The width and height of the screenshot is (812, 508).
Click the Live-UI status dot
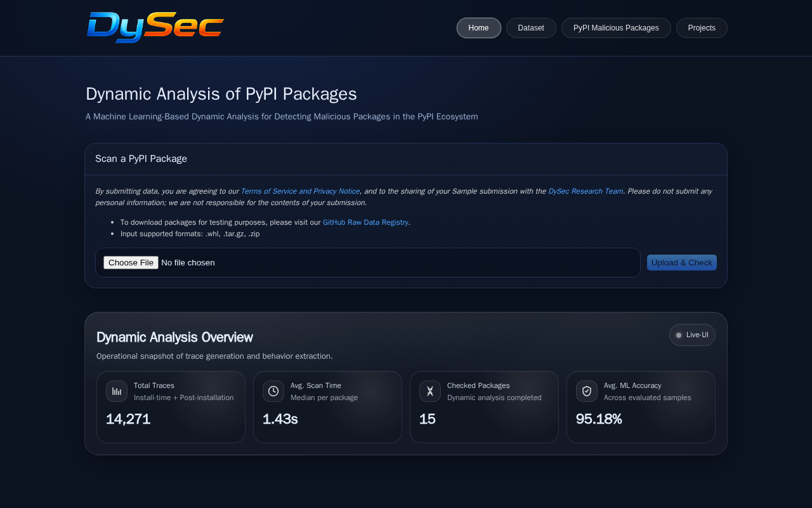[x=679, y=335]
